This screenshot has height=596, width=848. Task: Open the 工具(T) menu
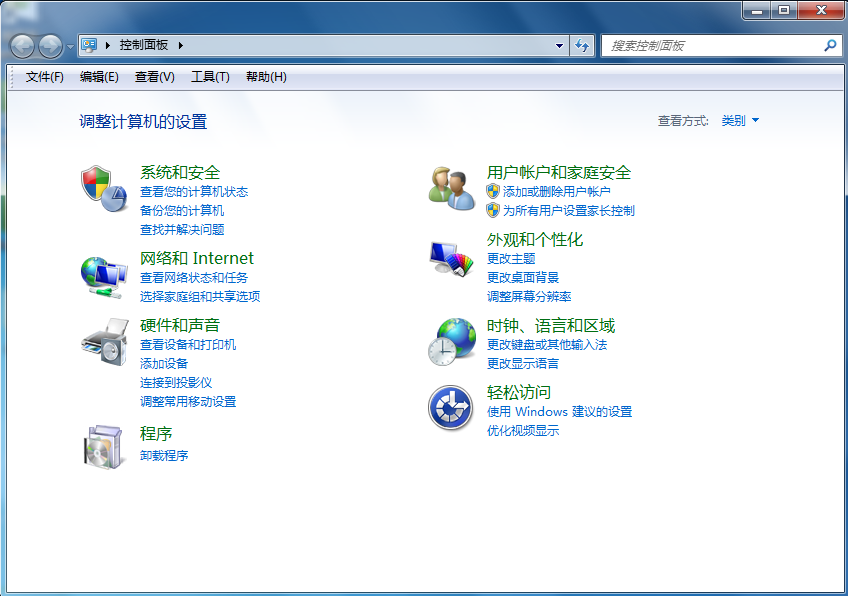210,77
